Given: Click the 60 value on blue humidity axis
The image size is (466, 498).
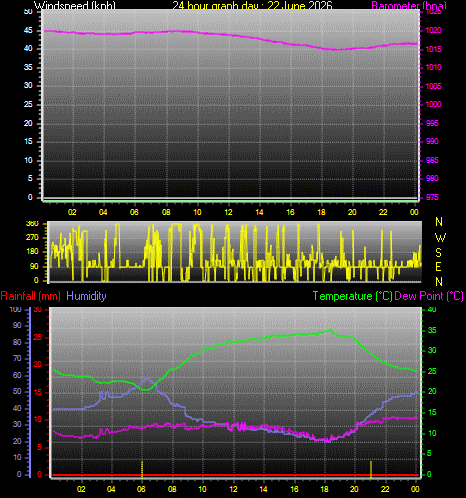Looking at the screenshot, I should pos(17,375).
